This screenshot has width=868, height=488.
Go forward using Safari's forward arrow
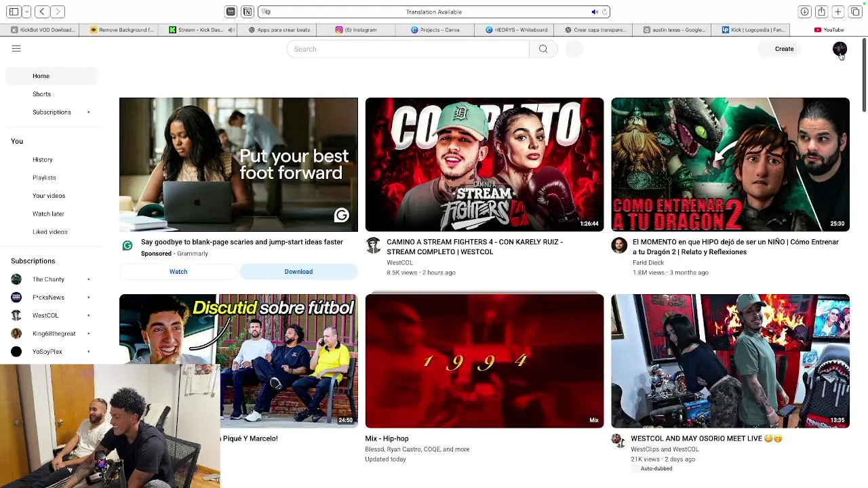58,12
